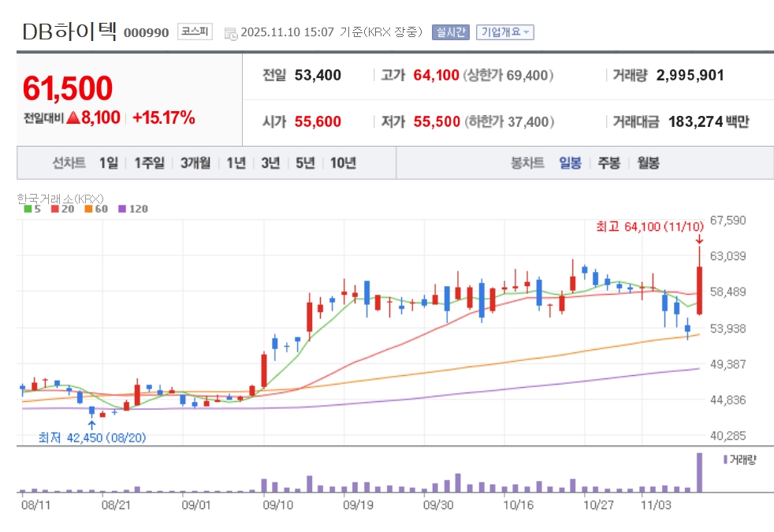The image size is (774, 532).
Task: Open the 기업개요 dropdown
Action: click(x=505, y=32)
